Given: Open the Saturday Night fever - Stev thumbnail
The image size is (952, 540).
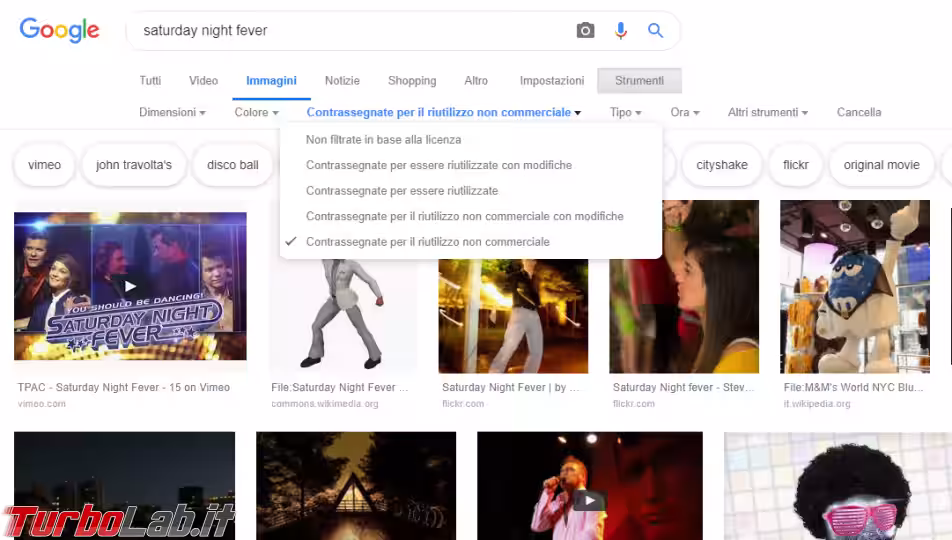Looking at the screenshot, I should click(684, 287).
